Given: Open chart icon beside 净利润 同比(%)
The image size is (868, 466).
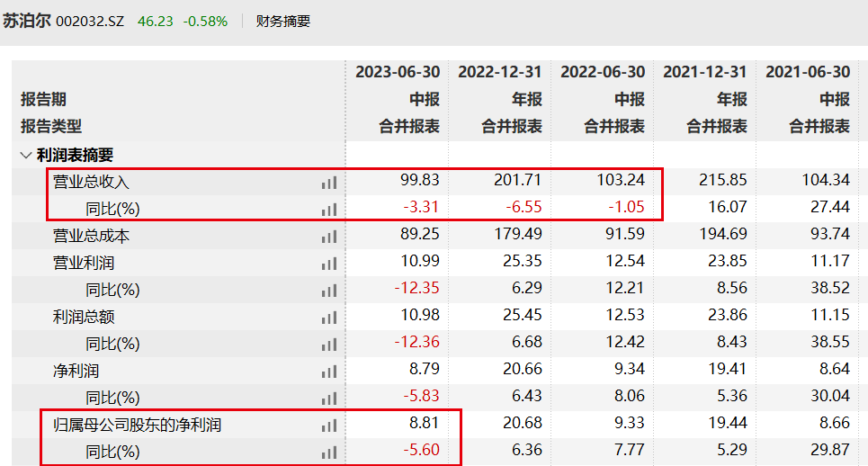Looking at the screenshot, I should click(x=329, y=399).
